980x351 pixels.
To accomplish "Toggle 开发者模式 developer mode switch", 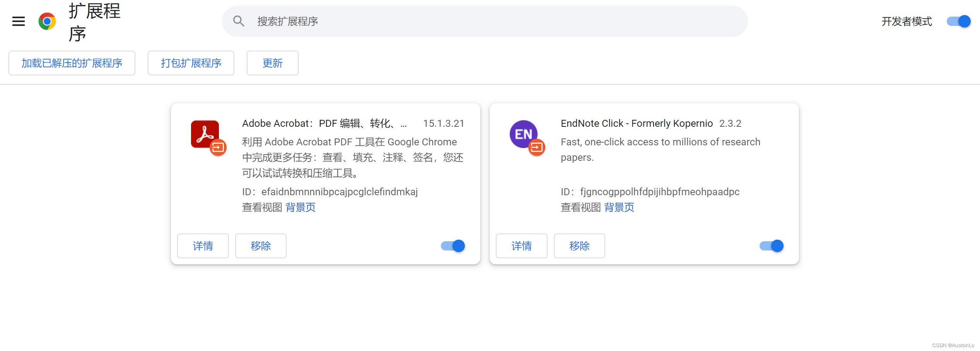I will (959, 21).
